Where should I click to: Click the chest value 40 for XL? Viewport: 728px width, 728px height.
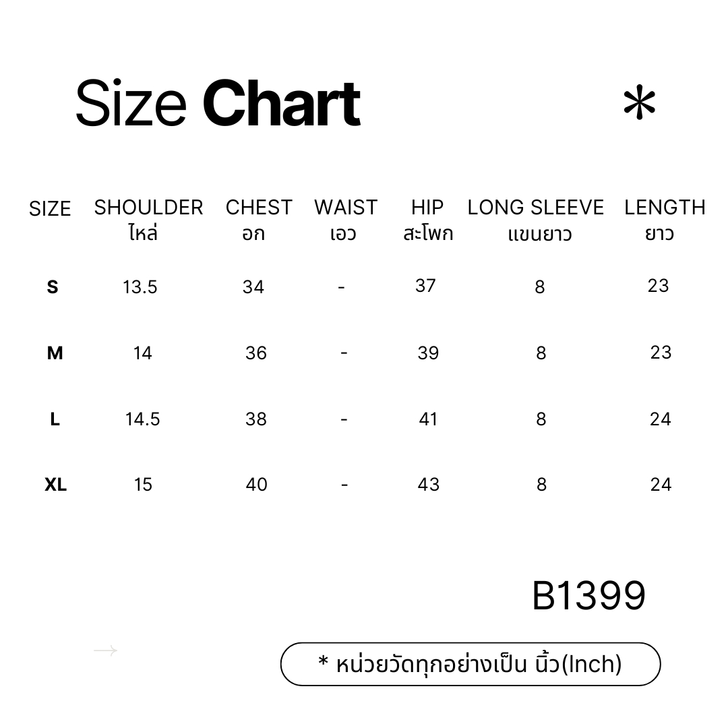pos(256,485)
